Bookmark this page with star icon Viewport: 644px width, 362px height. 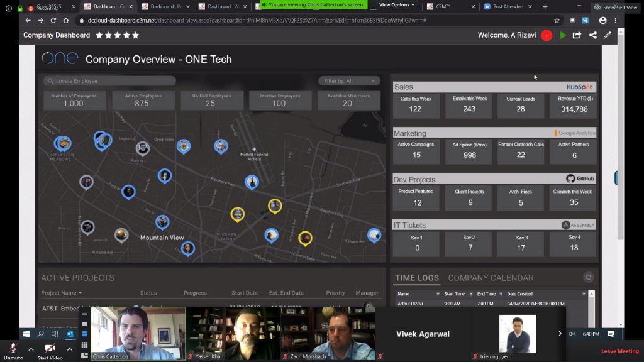click(557, 20)
